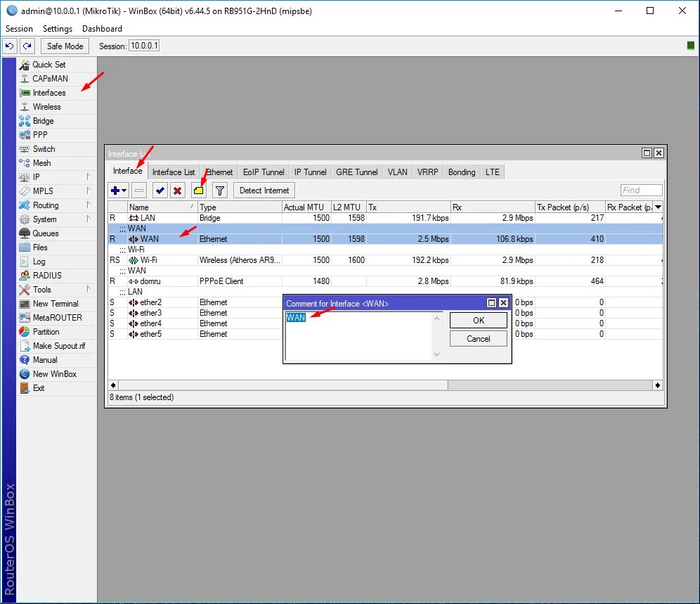Select the domru PPPoE Client row
Screen dimensions: 700x604
(x=385, y=281)
